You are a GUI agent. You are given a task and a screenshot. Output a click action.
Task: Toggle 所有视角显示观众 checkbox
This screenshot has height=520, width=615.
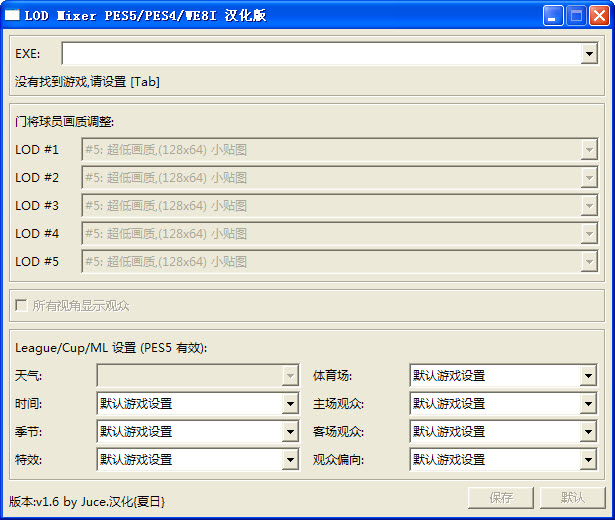pyautogui.click(x=21, y=305)
